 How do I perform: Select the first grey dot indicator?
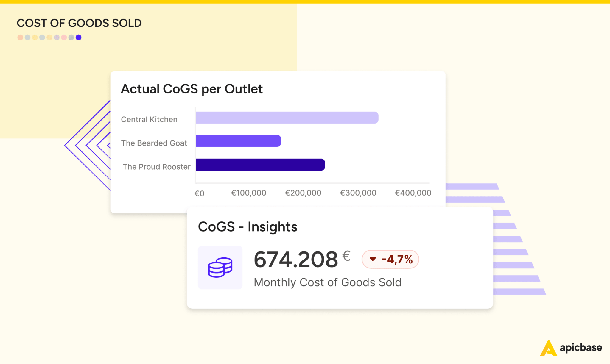[x=28, y=37]
